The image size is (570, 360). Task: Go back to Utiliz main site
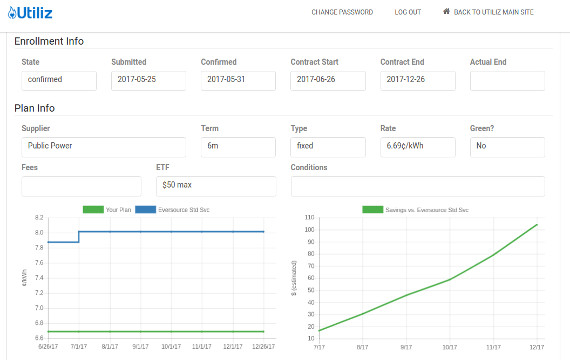point(494,12)
